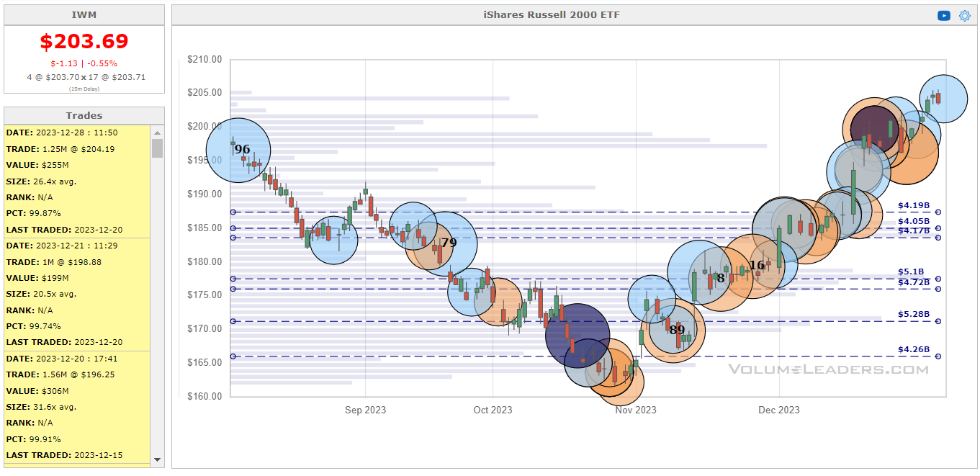Click the $4.19B level label
Image resolution: width=980 pixels, height=476 pixels.
pyautogui.click(x=914, y=205)
